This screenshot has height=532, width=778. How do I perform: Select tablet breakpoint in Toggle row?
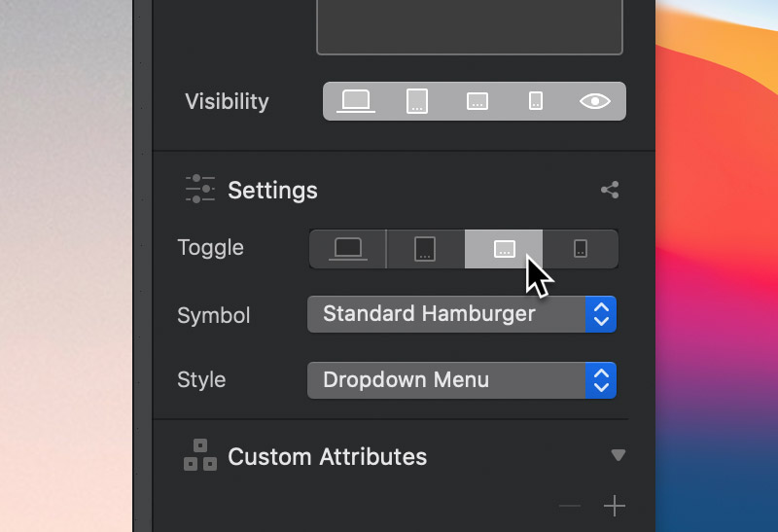coord(425,249)
